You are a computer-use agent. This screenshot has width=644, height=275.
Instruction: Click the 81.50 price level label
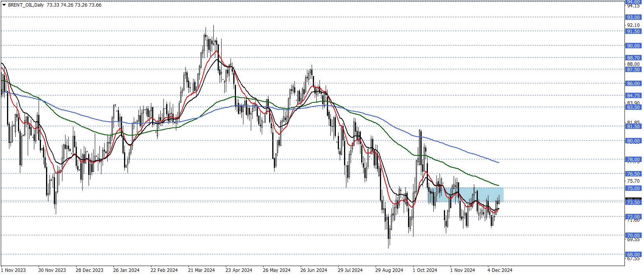(633, 126)
